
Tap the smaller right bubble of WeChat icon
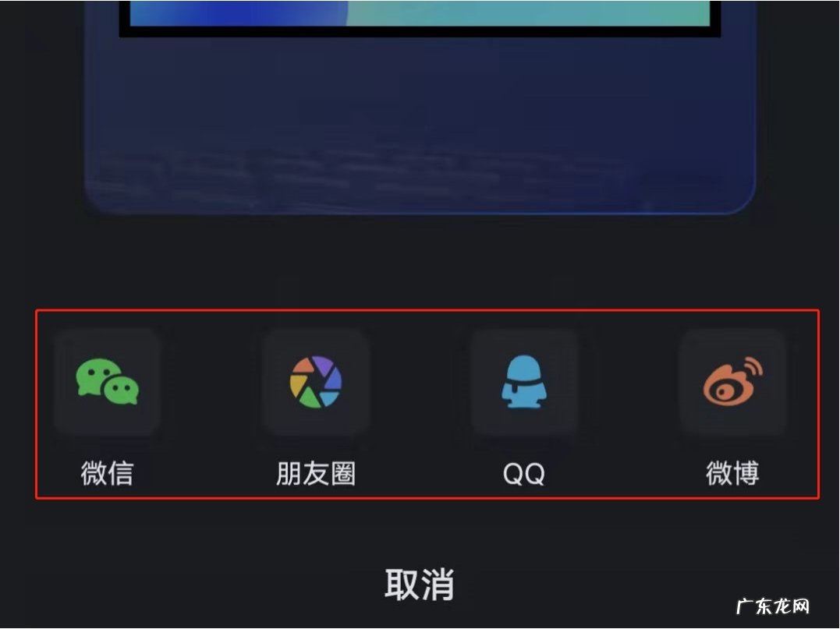[122, 390]
